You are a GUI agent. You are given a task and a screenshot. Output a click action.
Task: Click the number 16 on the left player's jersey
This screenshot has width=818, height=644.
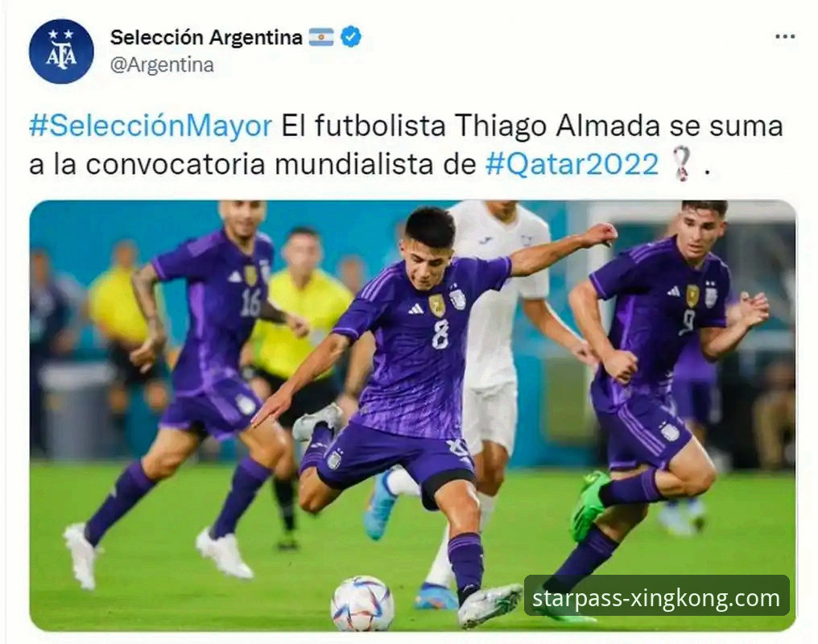coord(250,303)
